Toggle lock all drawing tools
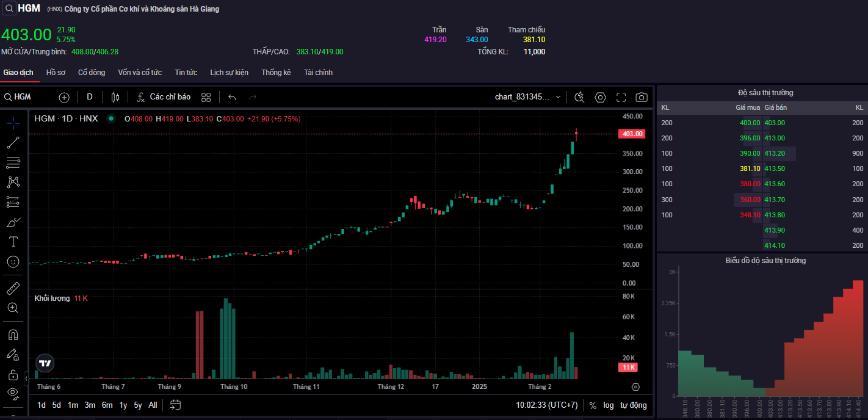Viewport: 868px width, 420px height. coord(13,374)
